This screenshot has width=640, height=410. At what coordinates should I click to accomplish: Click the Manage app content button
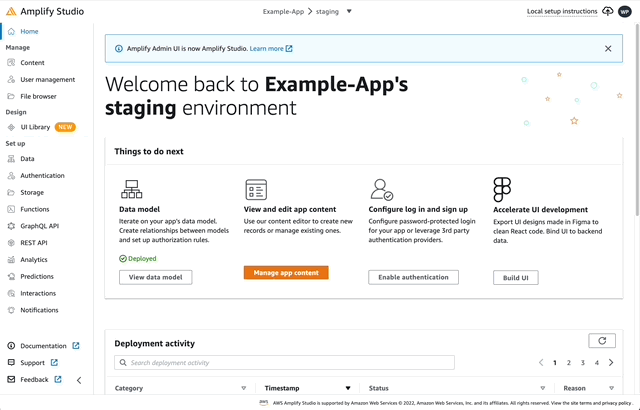286,273
